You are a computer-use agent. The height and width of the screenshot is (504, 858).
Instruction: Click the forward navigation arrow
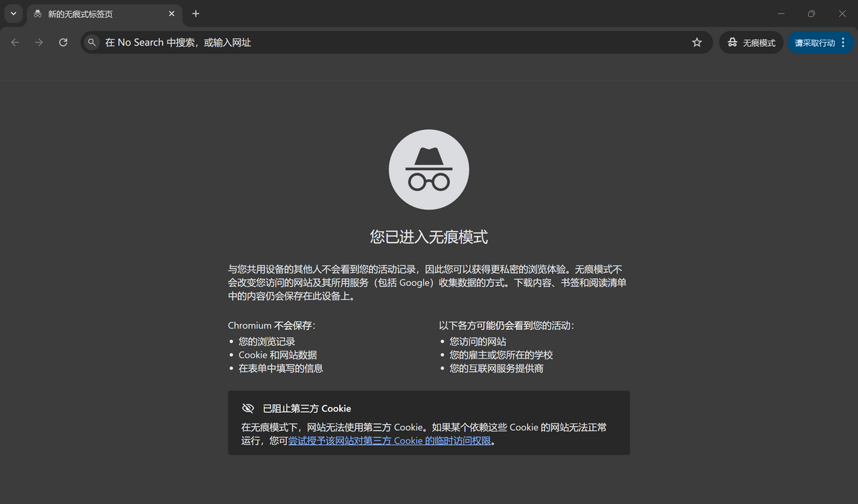(39, 42)
